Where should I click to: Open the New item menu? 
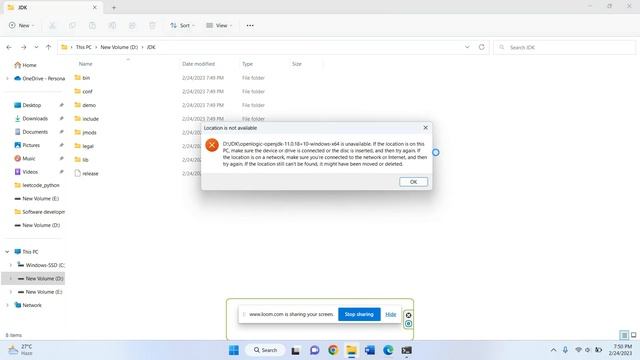[x=21, y=25]
